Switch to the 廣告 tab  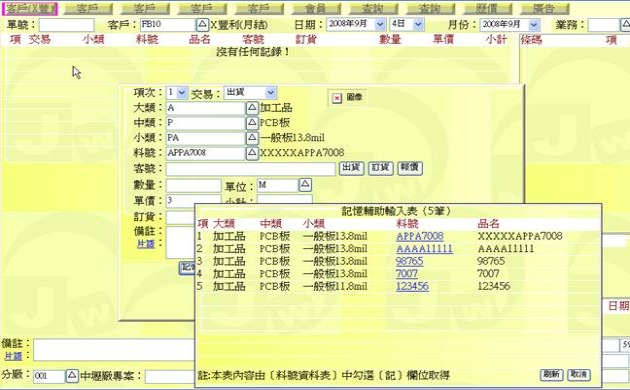(x=544, y=8)
